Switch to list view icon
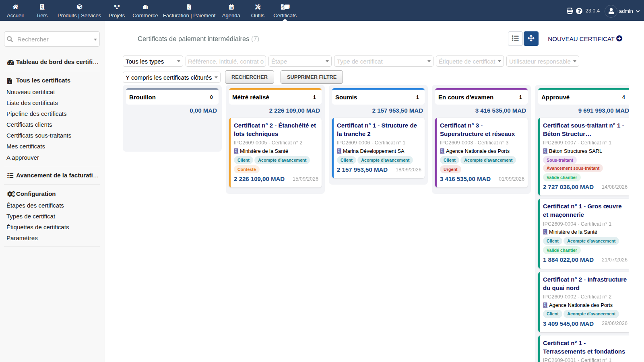 point(515,39)
